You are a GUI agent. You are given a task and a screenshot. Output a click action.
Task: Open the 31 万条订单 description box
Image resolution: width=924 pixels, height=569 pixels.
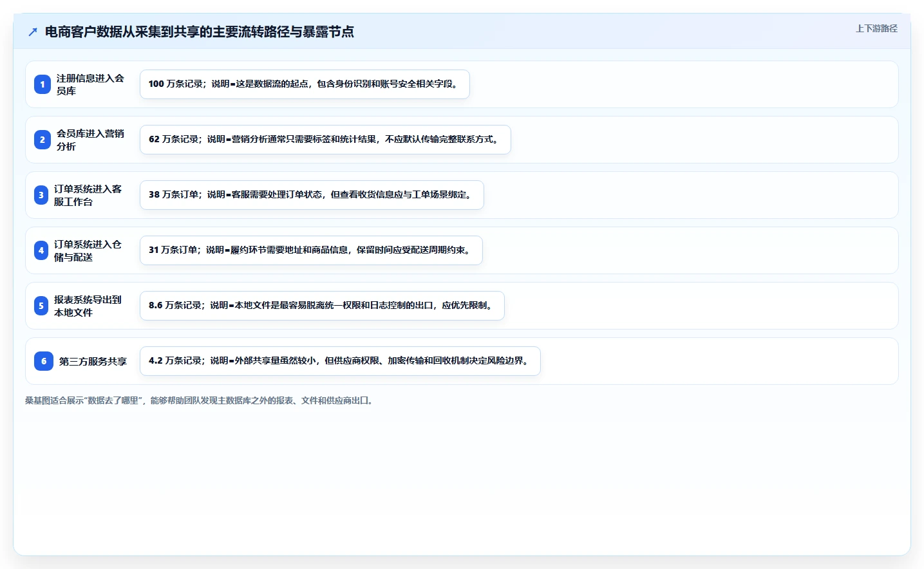tap(311, 250)
